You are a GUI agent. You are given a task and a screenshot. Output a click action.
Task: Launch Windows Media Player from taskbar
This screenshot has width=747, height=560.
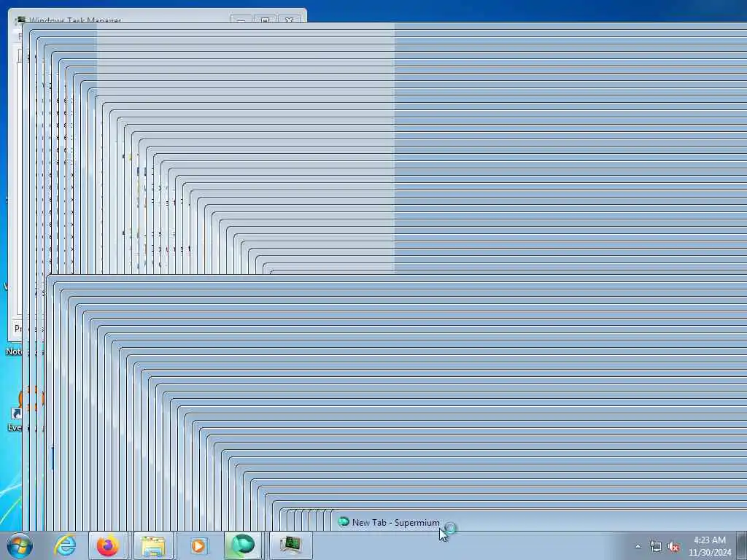(x=198, y=545)
